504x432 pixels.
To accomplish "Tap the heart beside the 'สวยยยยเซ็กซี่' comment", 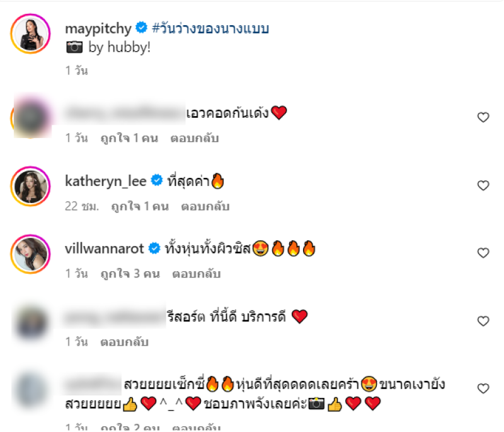I will click(x=483, y=388).
